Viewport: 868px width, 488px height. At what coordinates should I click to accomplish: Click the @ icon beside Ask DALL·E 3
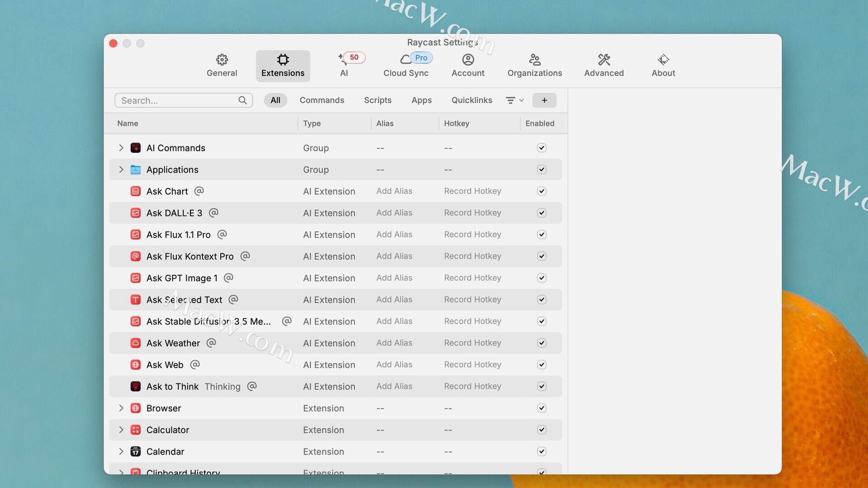[213, 213]
